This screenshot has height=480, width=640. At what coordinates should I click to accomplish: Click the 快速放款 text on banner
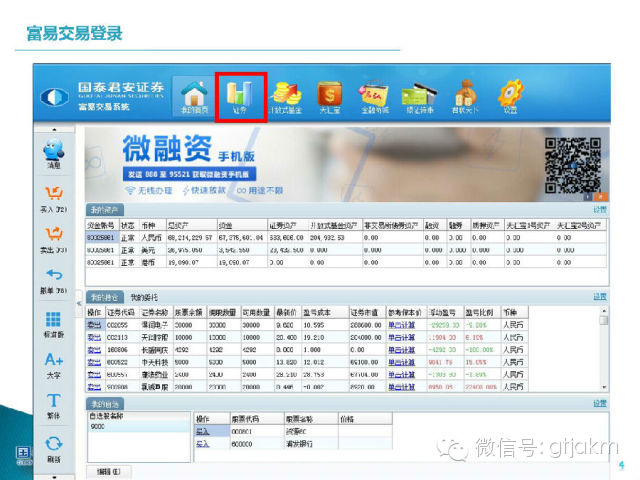[x=208, y=190]
